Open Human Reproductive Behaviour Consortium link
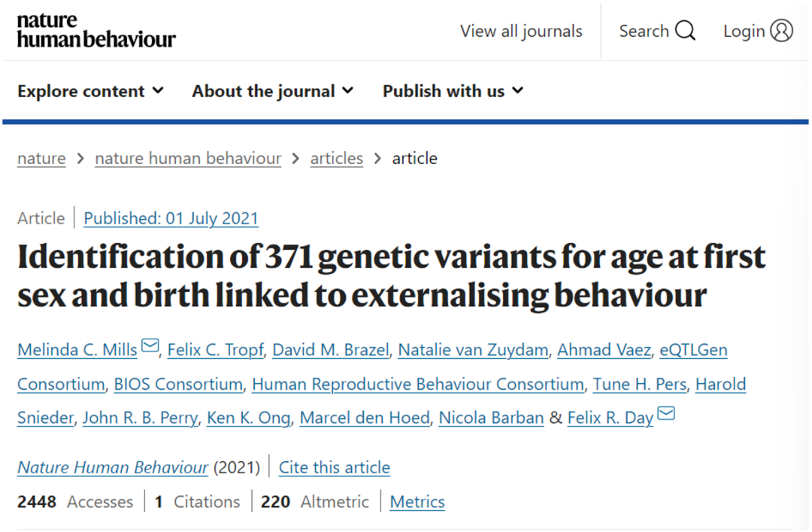812x532 pixels. tap(417, 384)
